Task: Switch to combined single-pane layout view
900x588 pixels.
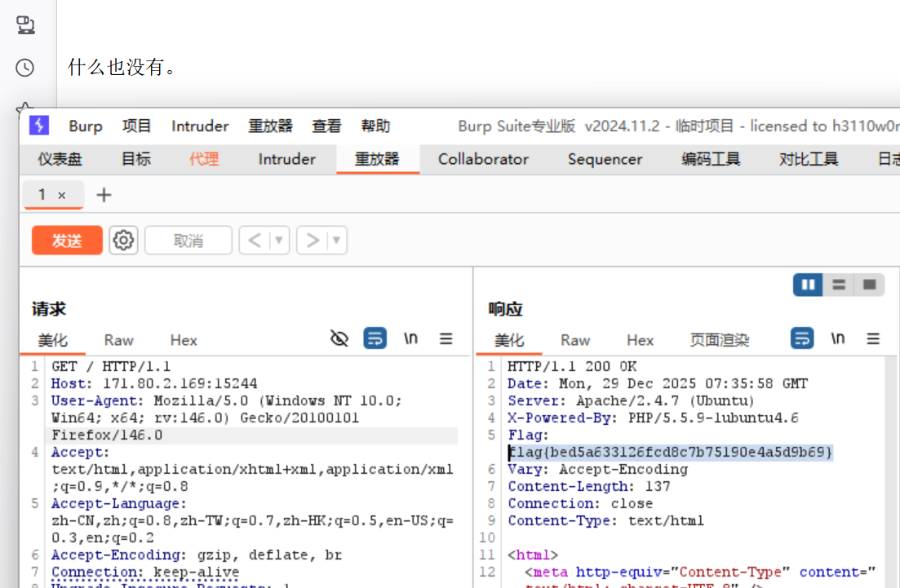Action: [869, 285]
